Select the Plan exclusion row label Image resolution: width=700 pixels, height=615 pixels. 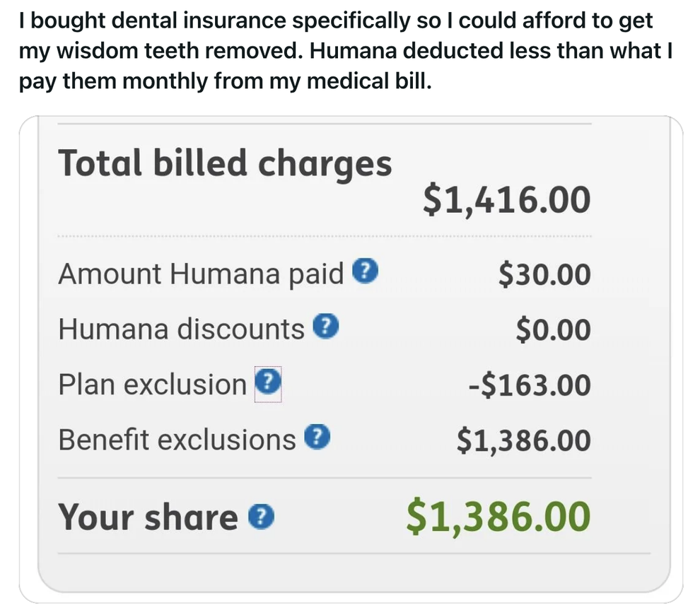pyautogui.click(x=152, y=382)
